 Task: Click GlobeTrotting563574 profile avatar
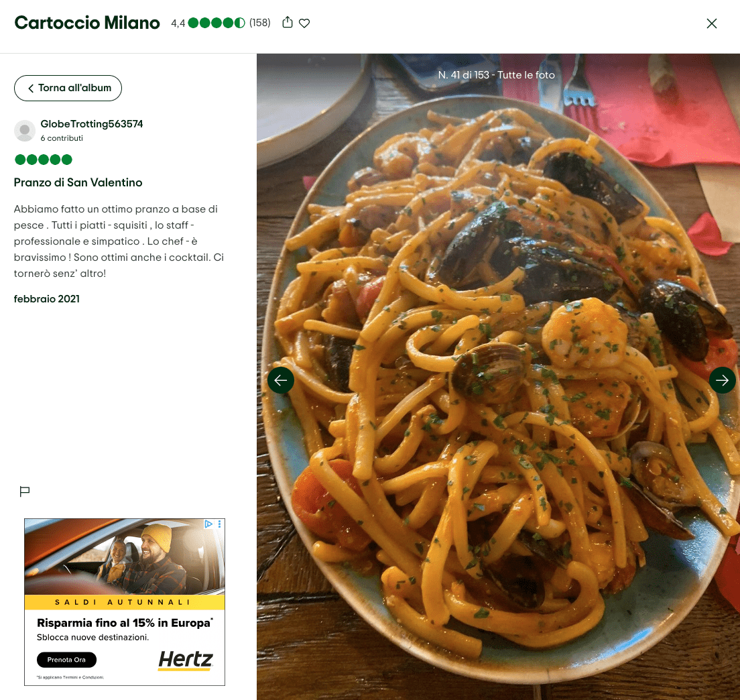click(25, 130)
